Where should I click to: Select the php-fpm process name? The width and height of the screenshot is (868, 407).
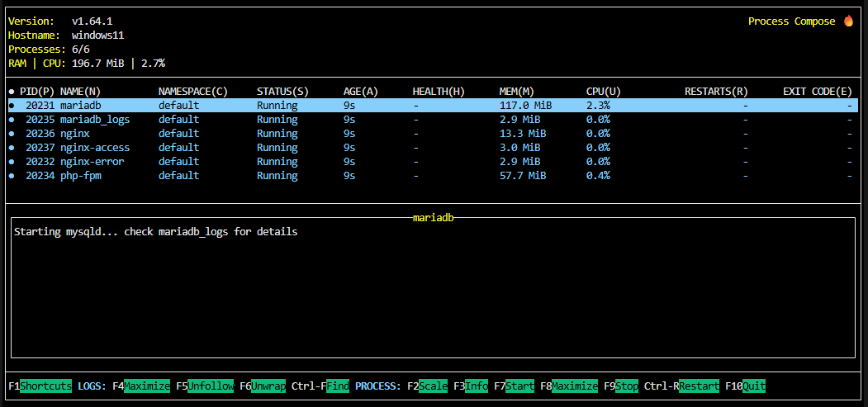80,176
